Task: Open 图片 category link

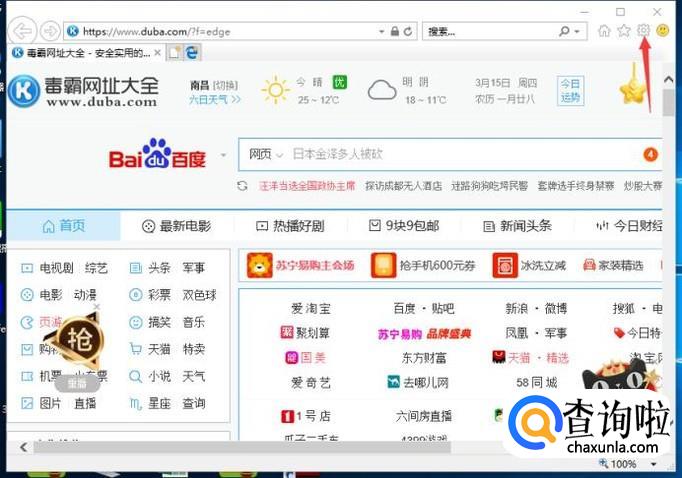Action: [x=50, y=403]
